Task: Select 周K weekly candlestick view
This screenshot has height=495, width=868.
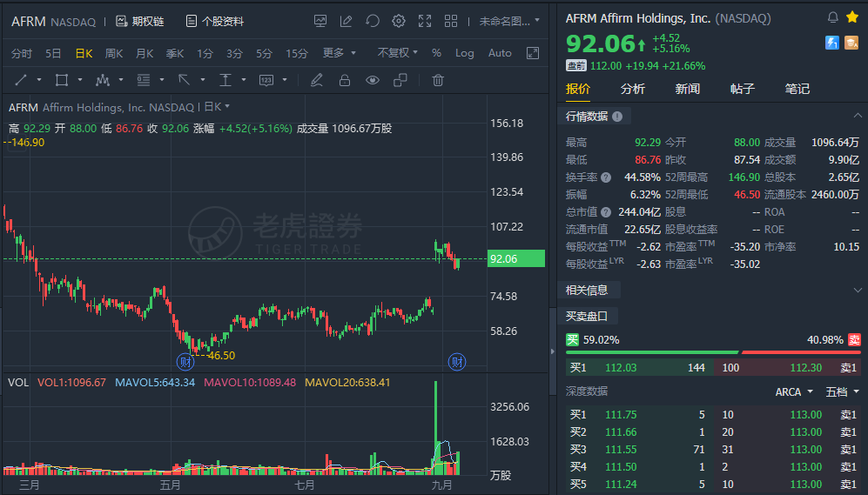Action: pyautogui.click(x=114, y=53)
